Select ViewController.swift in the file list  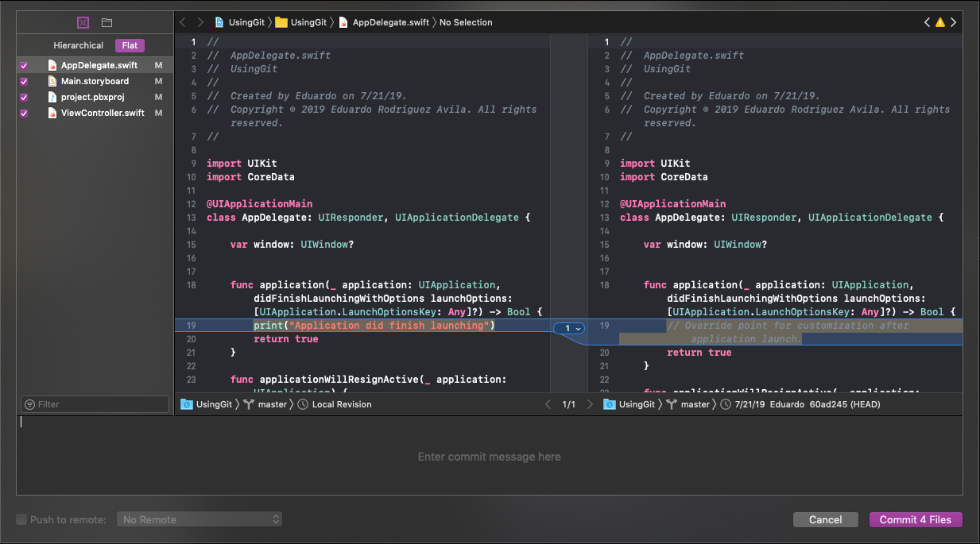click(x=103, y=113)
